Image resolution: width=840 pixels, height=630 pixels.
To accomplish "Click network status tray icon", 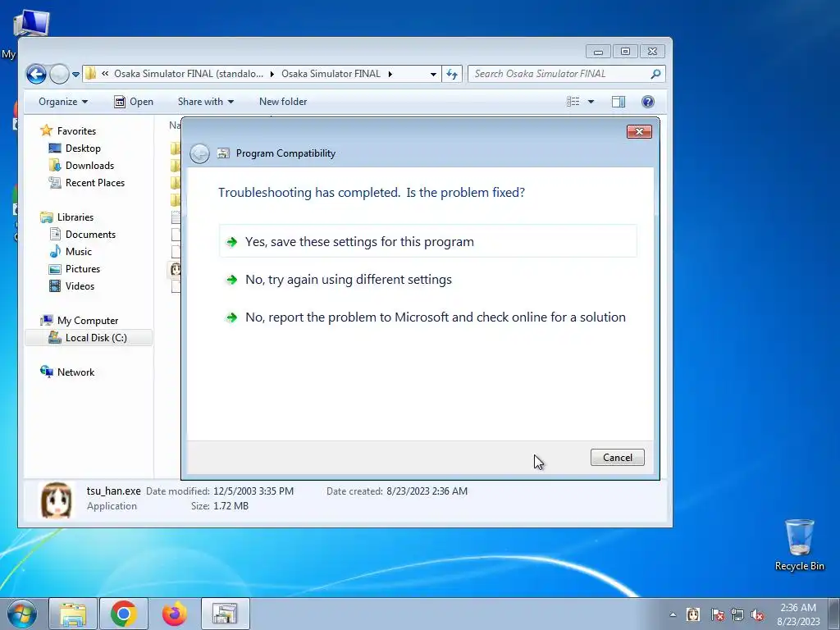I will pos(737,614).
